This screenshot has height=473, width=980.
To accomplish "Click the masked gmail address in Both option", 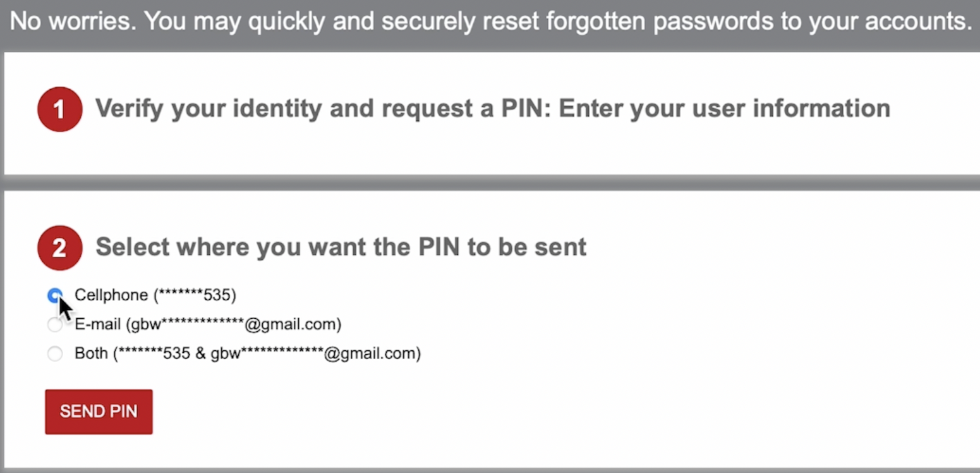I will click(x=313, y=353).
